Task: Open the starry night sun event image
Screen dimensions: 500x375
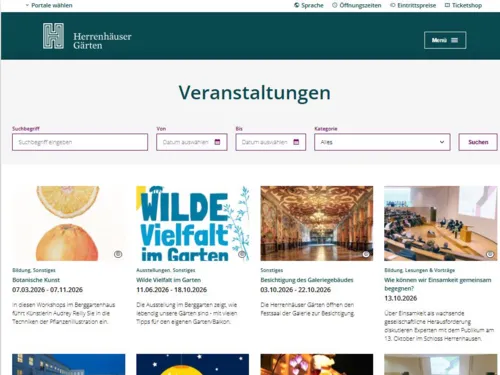Action: coord(193,364)
